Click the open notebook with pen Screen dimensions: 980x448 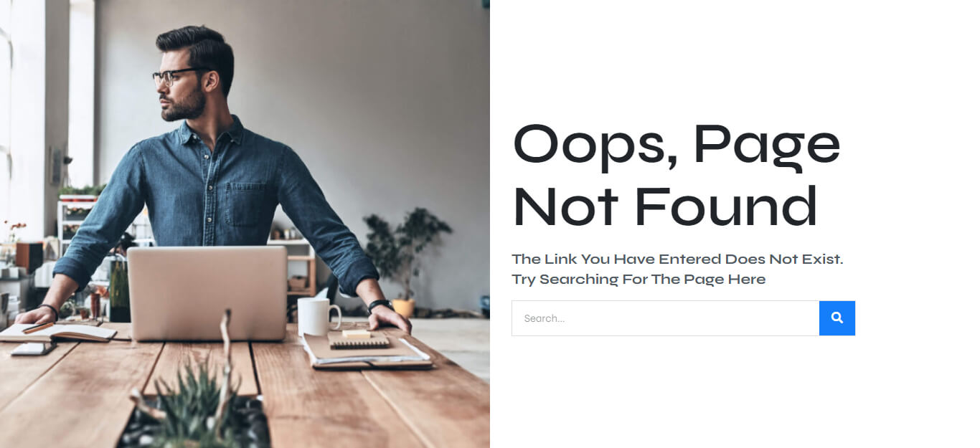pos(57,331)
